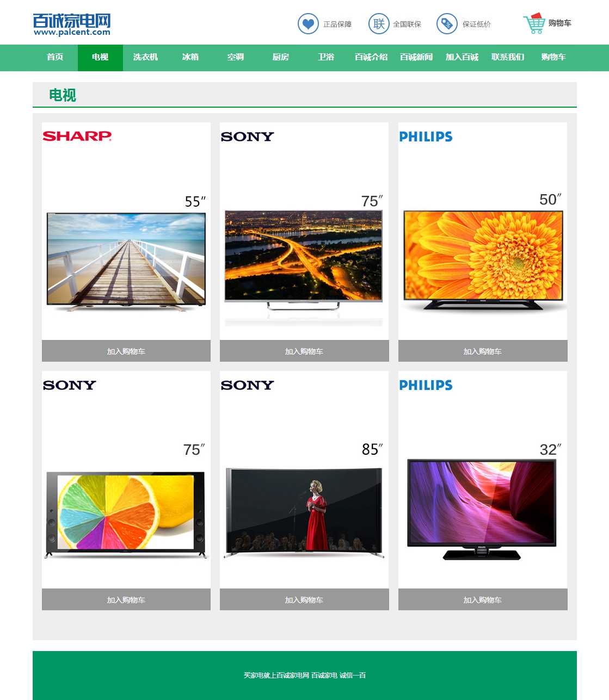This screenshot has width=609, height=700.
Task: Add the Sharp 55-inch TV to cart
Action: point(126,351)
